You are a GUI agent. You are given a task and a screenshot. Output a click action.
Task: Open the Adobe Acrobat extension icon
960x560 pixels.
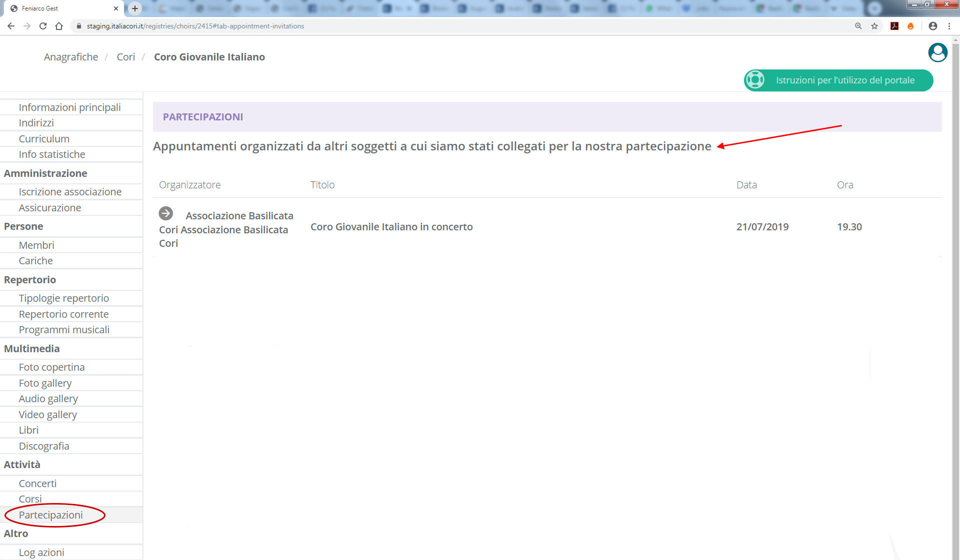[894, 26]
